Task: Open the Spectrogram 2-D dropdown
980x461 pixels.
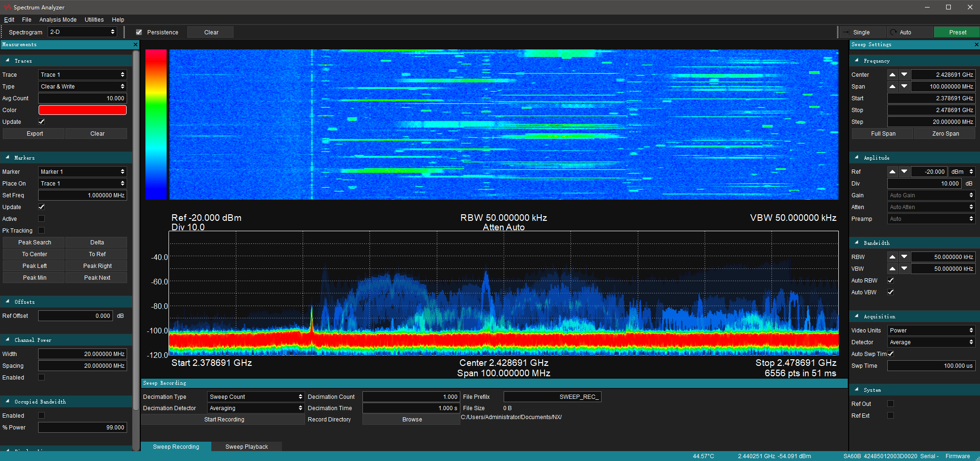Action: click(x=82, y=32)
